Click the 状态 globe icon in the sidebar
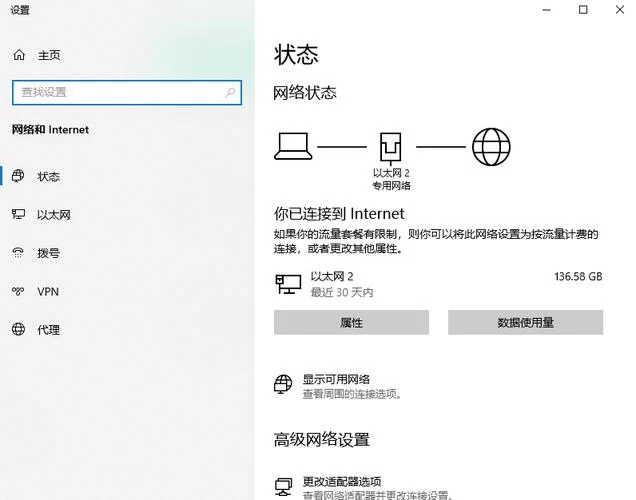The height and width of the screenshot is (500, 636). tap(18, 176)
